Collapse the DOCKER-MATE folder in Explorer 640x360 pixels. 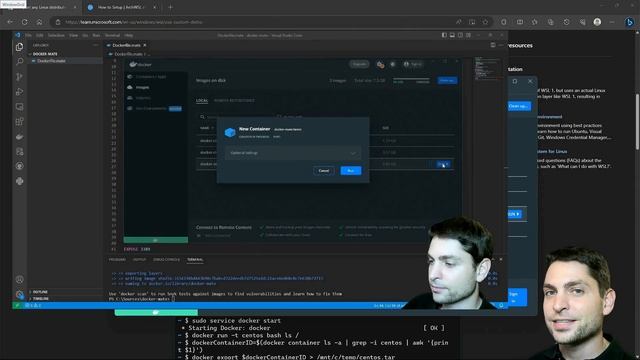pos(44,54)
